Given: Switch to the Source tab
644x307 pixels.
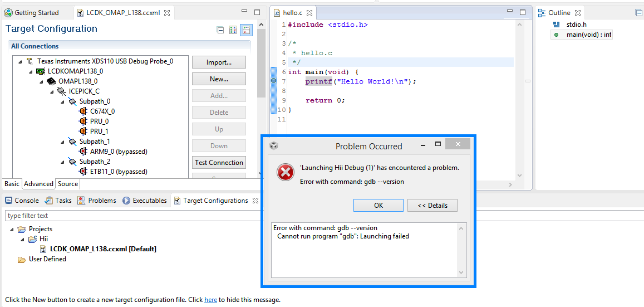Looking at the screenshot, I should 68,184.
